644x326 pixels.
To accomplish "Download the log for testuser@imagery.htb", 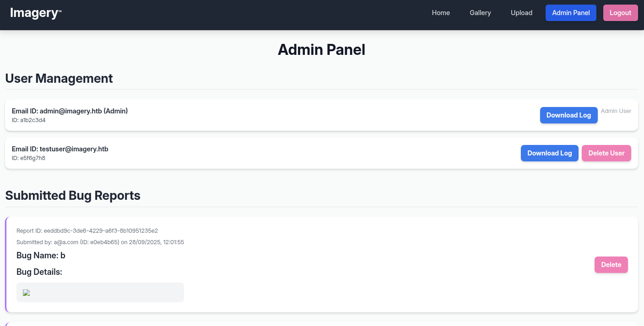I will coord(549,153).
